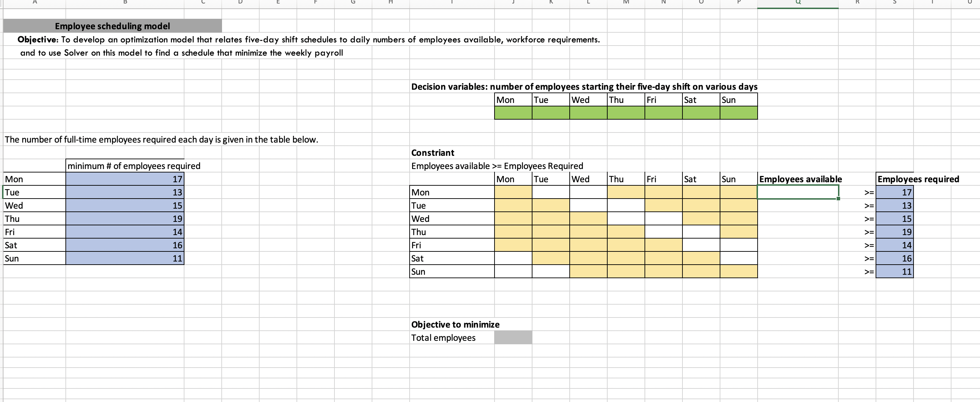Click the active Employees available cell for Mon

[x=798, y=192]
